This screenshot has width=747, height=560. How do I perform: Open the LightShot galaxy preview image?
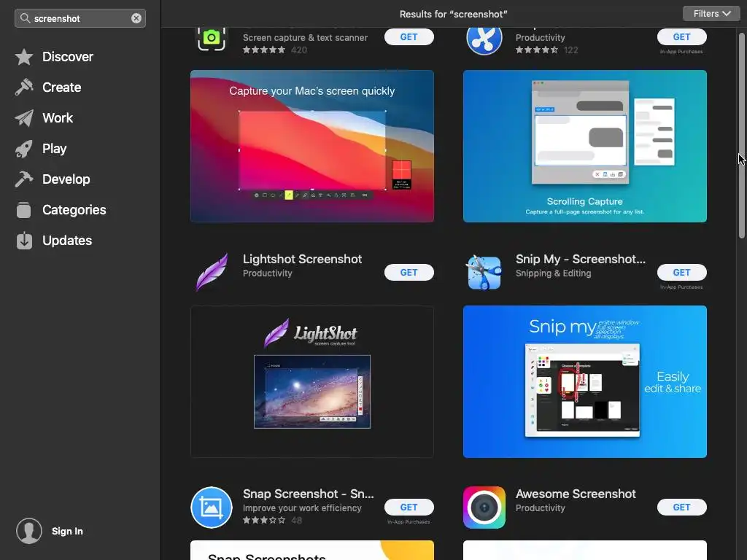point(312,381)
